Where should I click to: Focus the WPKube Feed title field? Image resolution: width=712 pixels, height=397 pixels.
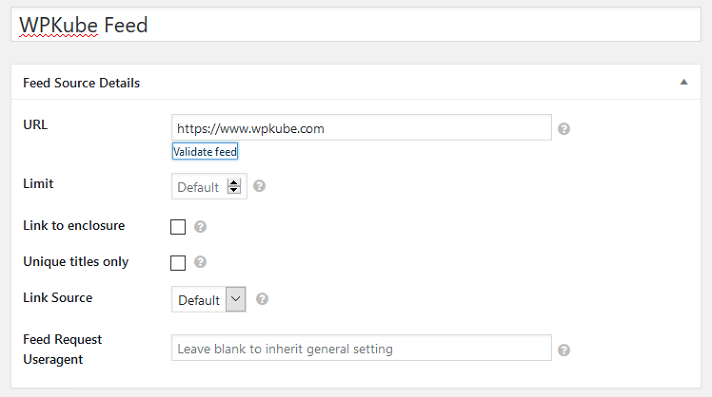356,25
